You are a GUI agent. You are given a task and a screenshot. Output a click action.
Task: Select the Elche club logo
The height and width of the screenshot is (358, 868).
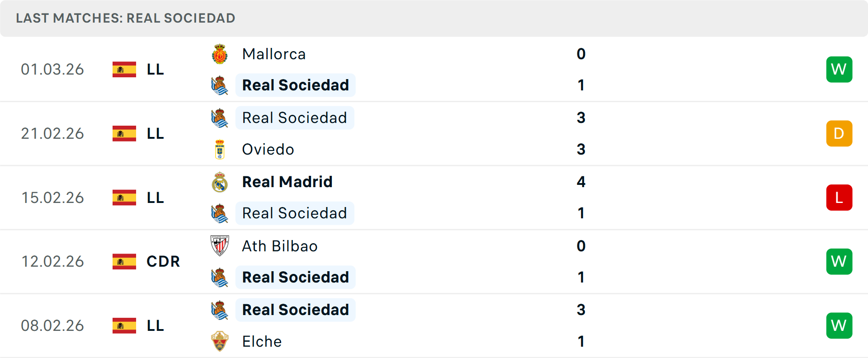(x=220, y=342)
